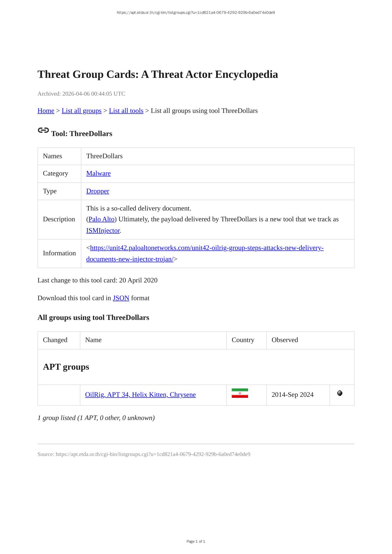The height and width of the screenshot is (554, 392).
Task: Click the Threat Group Cards page title
Action: click(157, 74)
